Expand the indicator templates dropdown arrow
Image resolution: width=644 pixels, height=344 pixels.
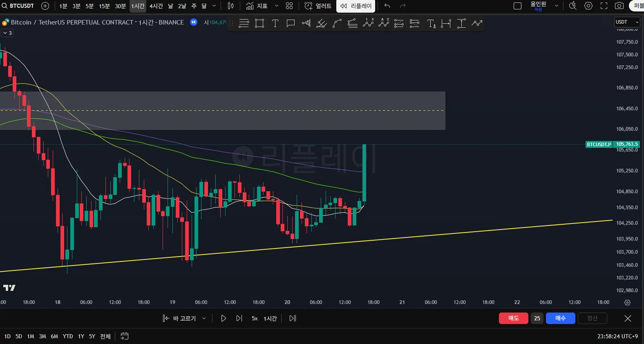click(277, 6)
